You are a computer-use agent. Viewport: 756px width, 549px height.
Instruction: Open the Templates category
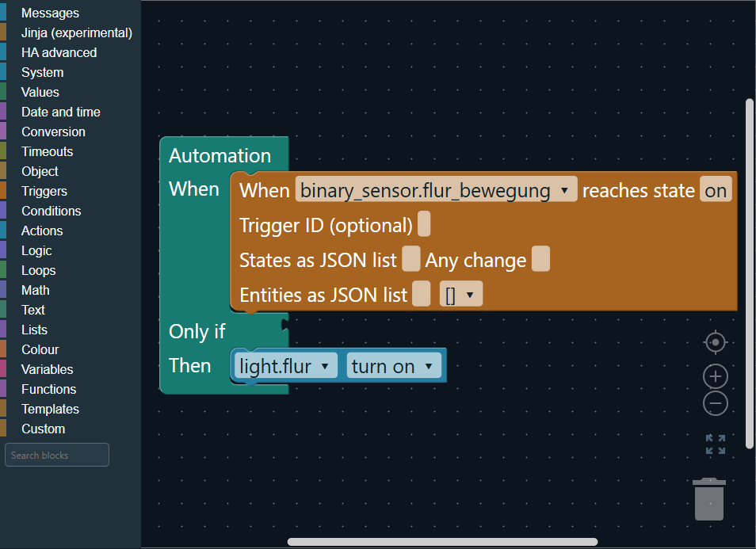coord(71,409)
